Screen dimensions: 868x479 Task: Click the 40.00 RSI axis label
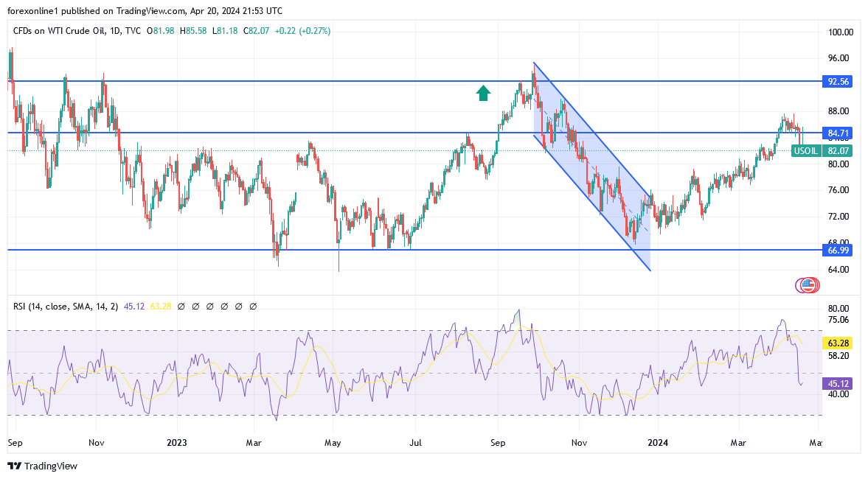[x=838, y=394]
